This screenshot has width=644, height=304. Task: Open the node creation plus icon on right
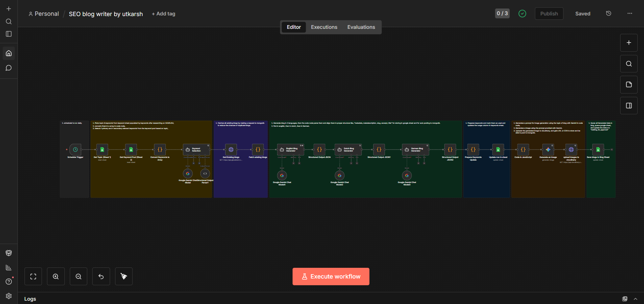[x=628, y=43]
